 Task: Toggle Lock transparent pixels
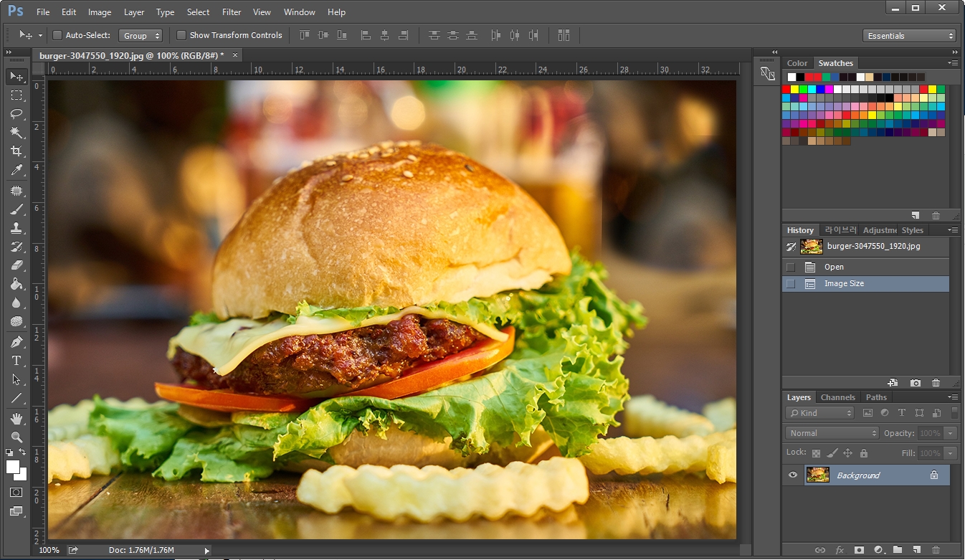(816, 453)
